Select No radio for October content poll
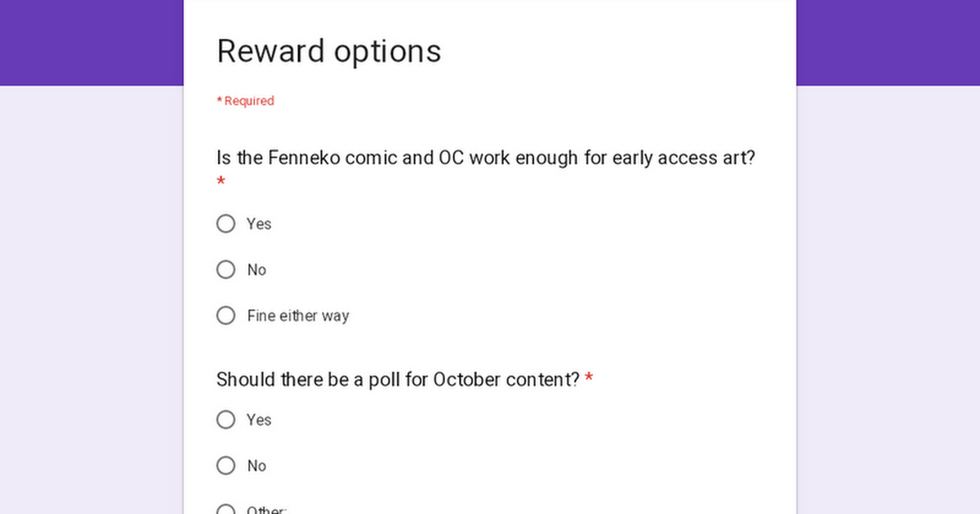Screen dimensions: 980x514 pos(226,465)
